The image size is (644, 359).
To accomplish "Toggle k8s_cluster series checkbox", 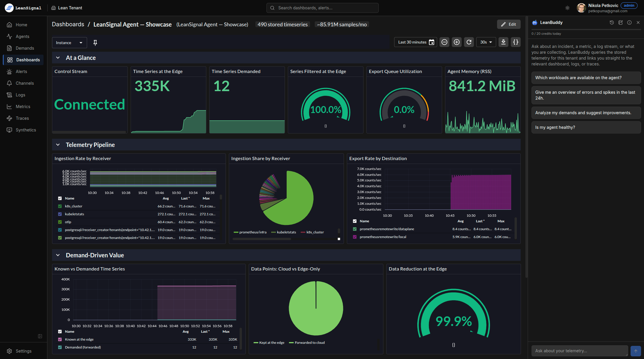I will tap(60, 206).
